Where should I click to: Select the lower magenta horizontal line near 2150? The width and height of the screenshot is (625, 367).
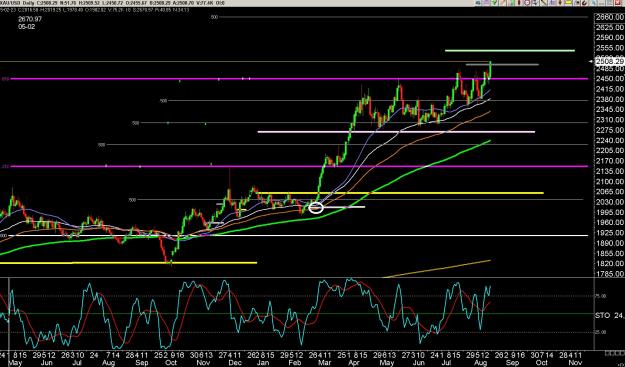click(x=299, y=166)
